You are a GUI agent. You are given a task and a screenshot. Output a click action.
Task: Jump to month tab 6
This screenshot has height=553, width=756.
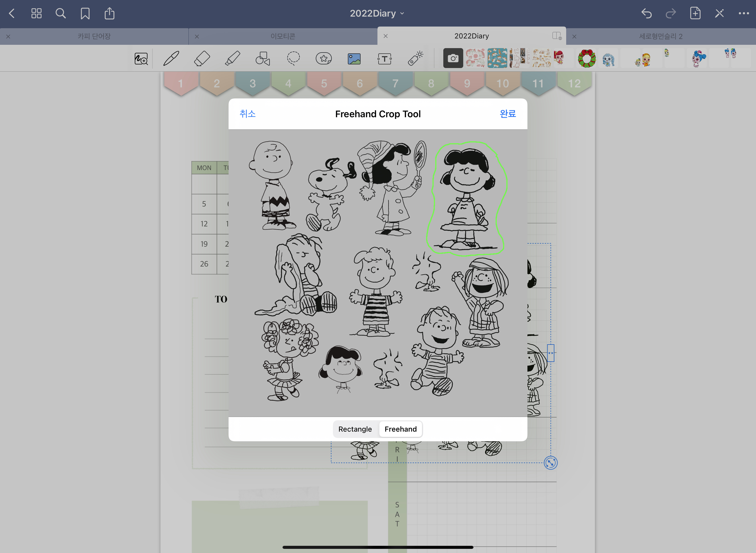(360, 83)
